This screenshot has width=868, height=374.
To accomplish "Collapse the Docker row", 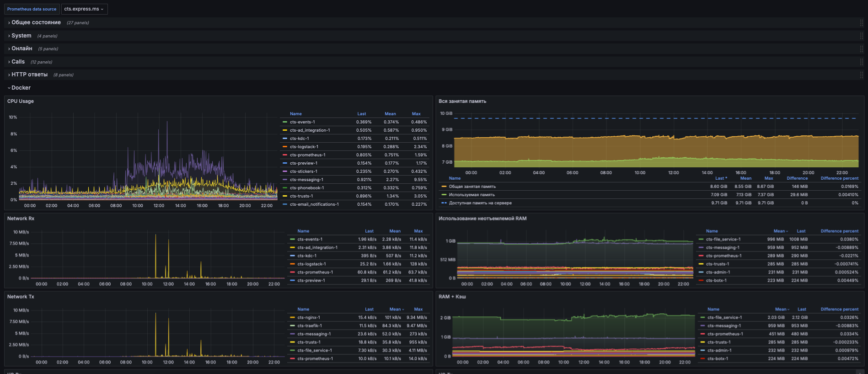I will [21, 88].
